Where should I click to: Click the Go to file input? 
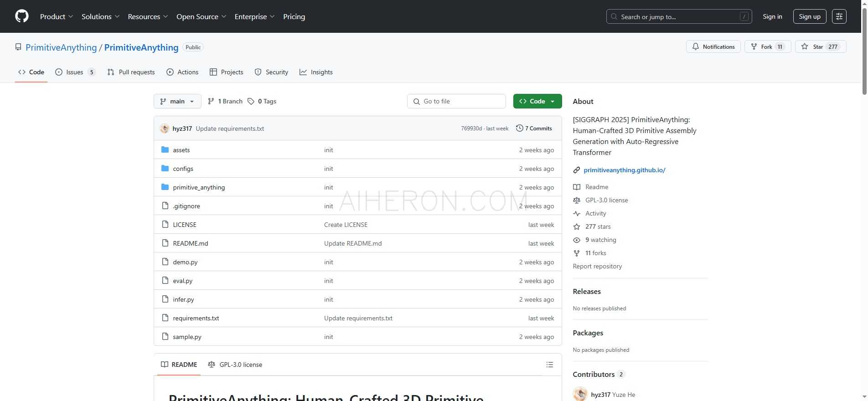456,101
